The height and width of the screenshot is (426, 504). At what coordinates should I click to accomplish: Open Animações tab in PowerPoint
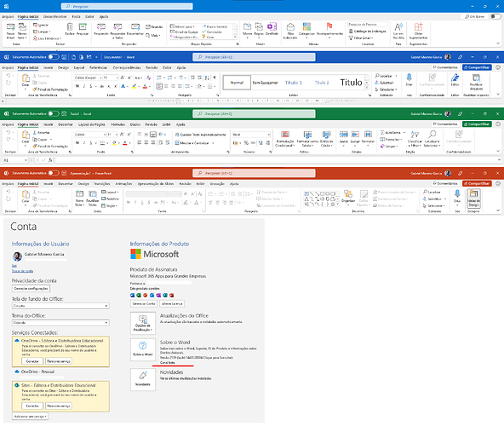(123, 184)
